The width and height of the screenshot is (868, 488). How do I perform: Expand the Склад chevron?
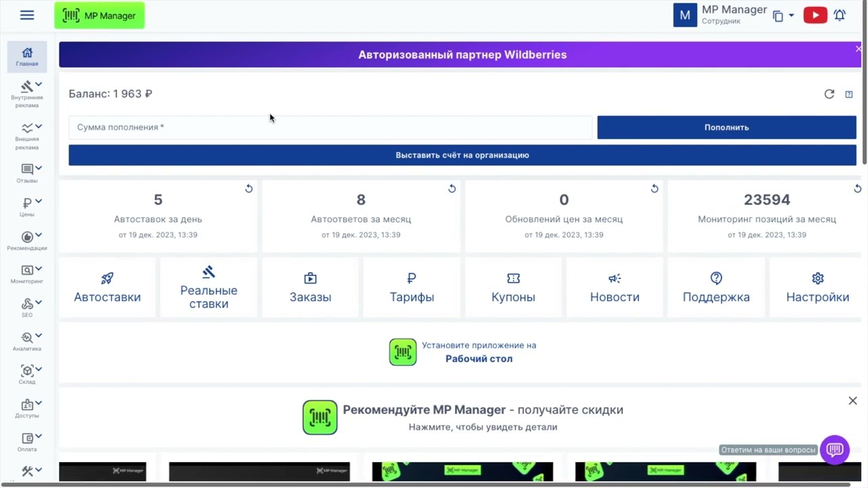(39, 369)
